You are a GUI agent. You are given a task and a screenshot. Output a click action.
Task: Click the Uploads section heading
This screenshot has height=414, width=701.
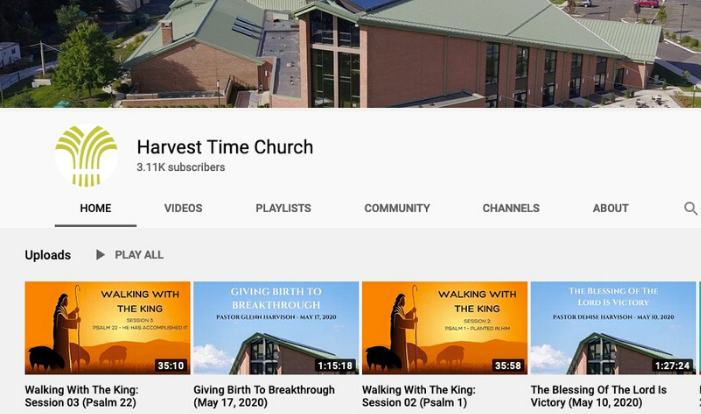pos(48,255)
